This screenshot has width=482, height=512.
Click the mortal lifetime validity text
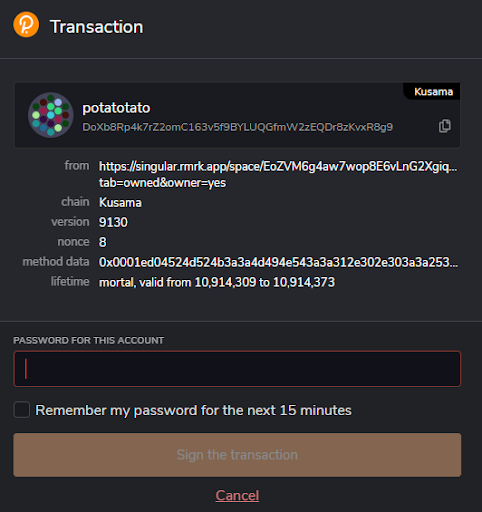217,282
